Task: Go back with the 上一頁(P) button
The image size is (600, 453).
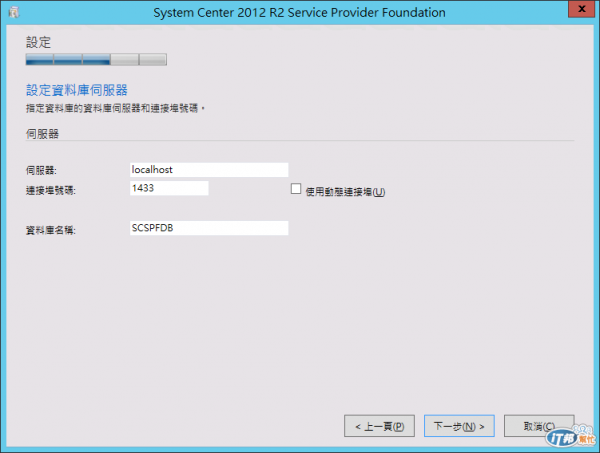Action: tap(379, 426)
